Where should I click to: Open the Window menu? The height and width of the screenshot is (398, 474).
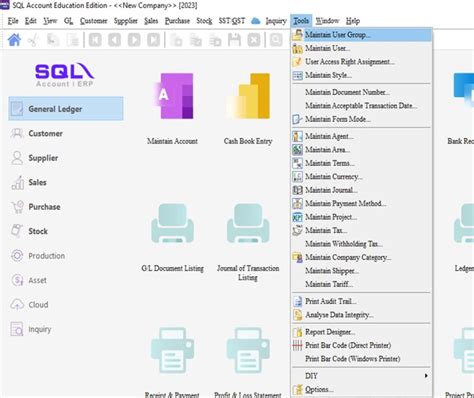click(327, 21)
